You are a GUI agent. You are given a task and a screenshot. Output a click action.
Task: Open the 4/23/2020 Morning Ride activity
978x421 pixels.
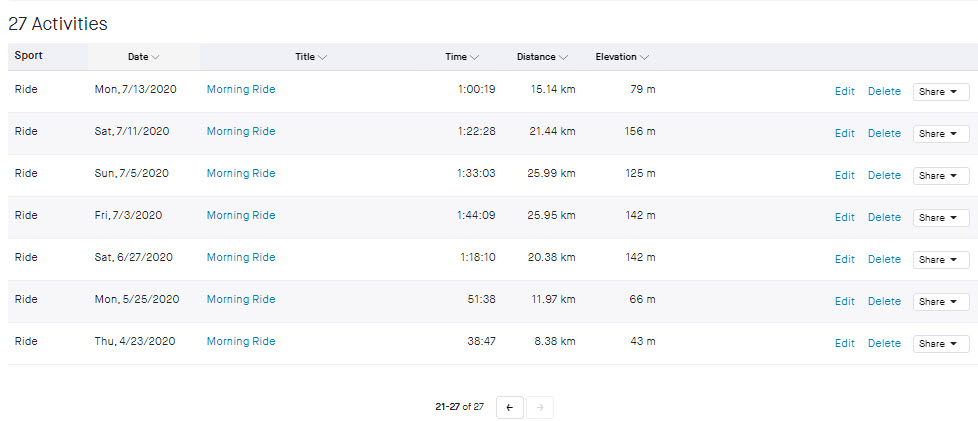[x=241, y=342]
